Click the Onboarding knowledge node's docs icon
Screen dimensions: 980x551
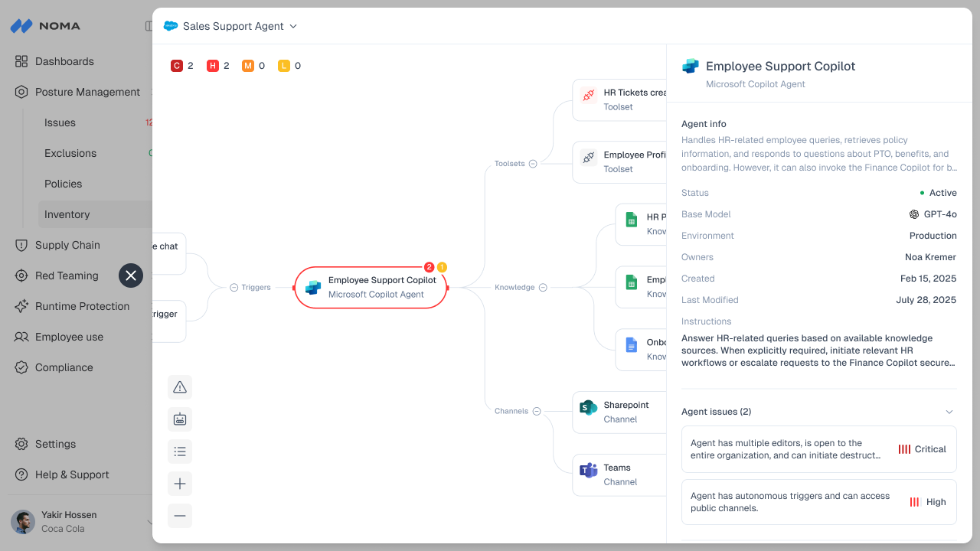pos(632,345)
